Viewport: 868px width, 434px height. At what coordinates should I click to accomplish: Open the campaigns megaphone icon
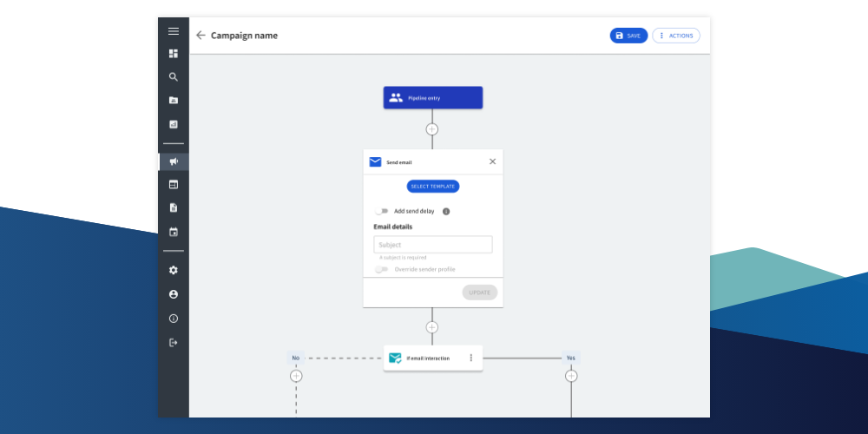pos(174,161)
